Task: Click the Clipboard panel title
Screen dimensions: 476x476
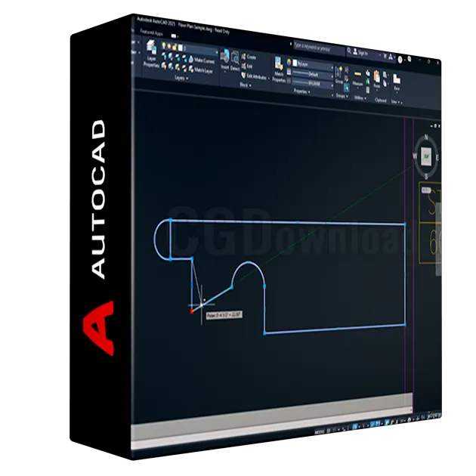Action: pos(380,100)
